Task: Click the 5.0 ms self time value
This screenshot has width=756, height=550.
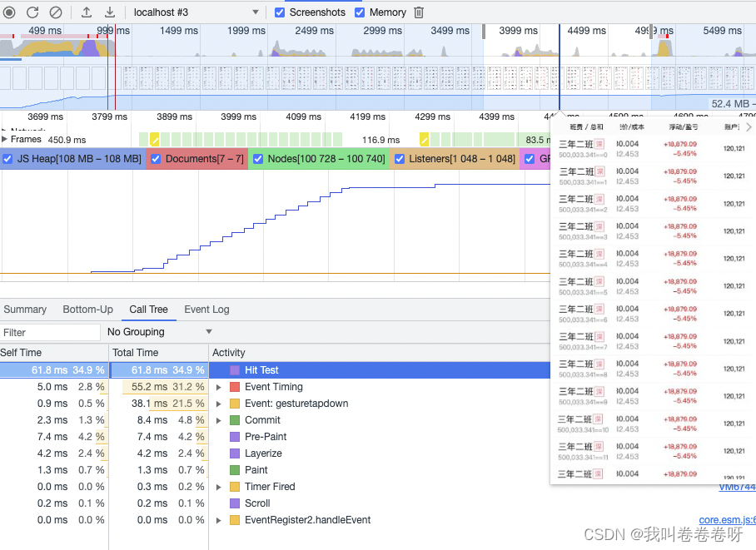Action: coord(52,387)
